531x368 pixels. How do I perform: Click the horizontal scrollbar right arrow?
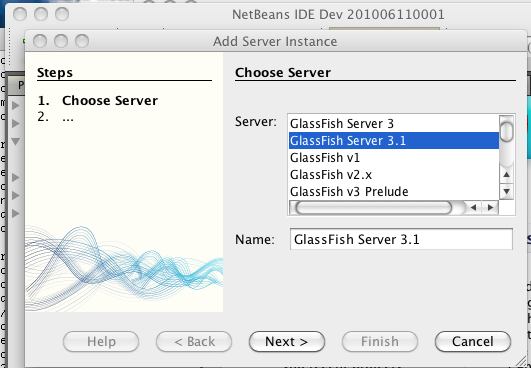coord(490,208)
